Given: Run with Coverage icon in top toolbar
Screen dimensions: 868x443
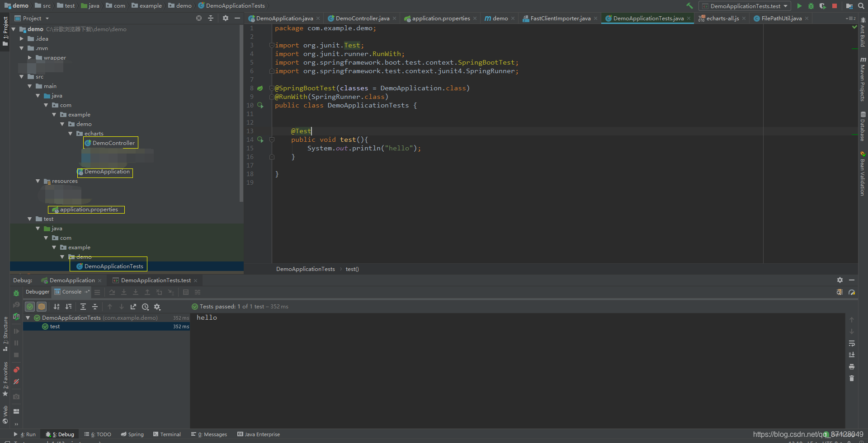Looking at the screenshot, I should pyautogui.click(x=823, y=6).
